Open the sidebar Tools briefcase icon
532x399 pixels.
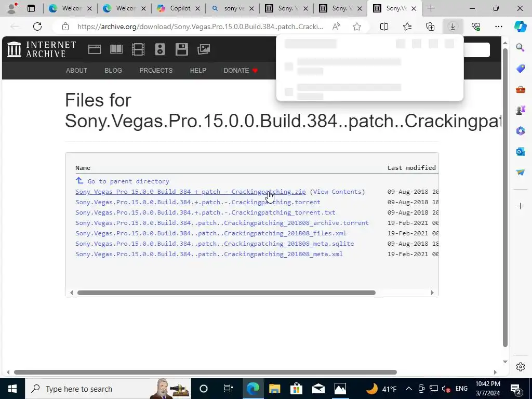click(x=520, y=89)
